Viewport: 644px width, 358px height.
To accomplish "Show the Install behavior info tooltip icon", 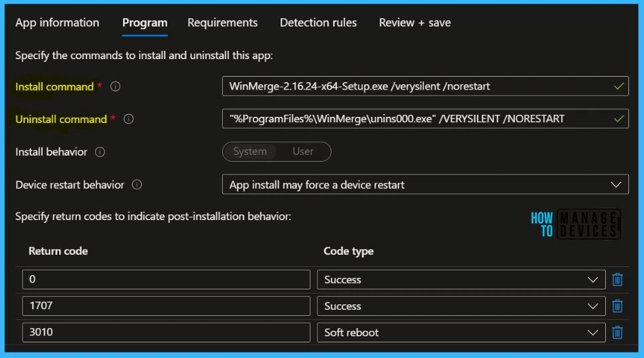I will click(100, 152).
